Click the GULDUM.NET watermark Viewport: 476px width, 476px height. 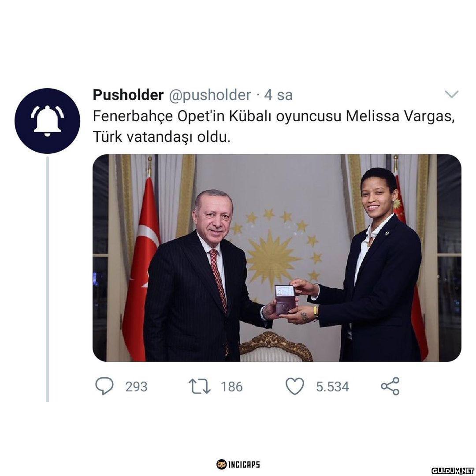[453, 471]
